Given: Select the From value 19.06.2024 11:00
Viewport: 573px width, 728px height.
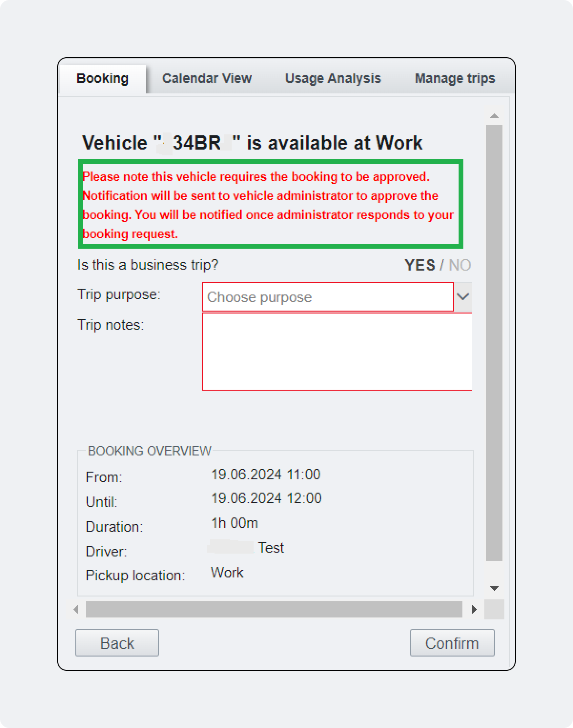Looking at the screenshot, I should pos(266,475).
